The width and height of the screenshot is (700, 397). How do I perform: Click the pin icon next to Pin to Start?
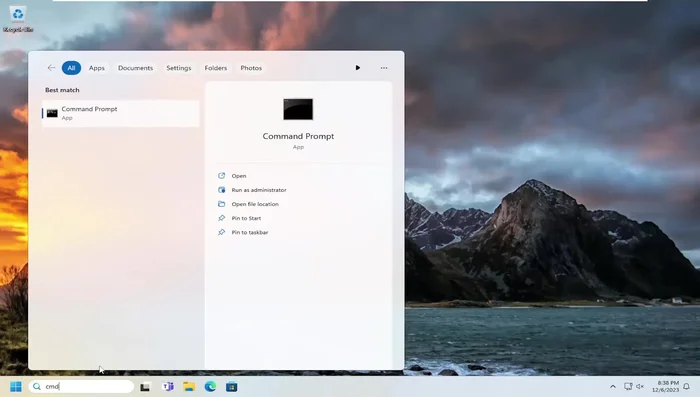coord(221,218)
